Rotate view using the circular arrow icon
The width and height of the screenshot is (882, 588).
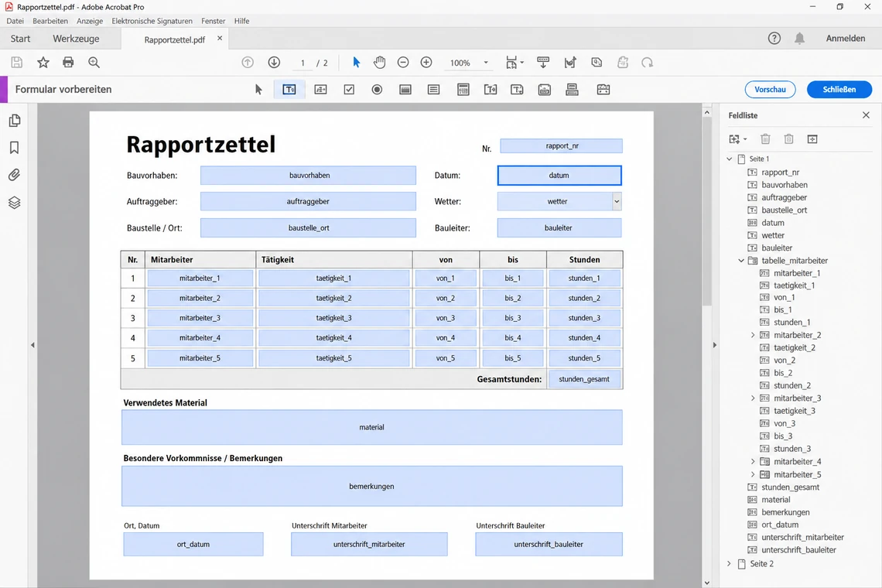click(x=648, y=63)
